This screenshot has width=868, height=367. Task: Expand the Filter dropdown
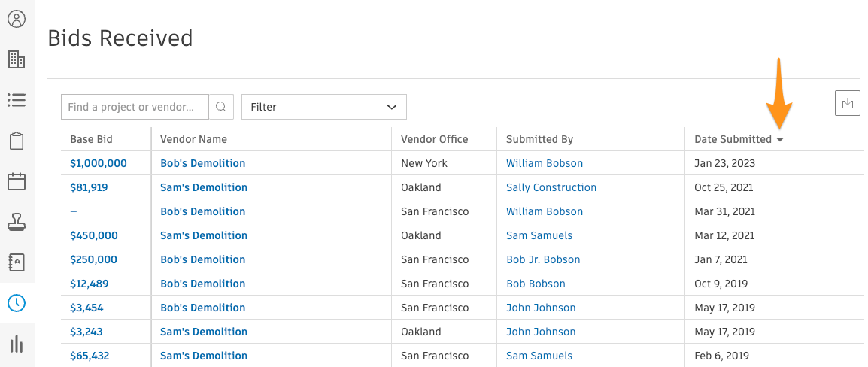point(323,107)
